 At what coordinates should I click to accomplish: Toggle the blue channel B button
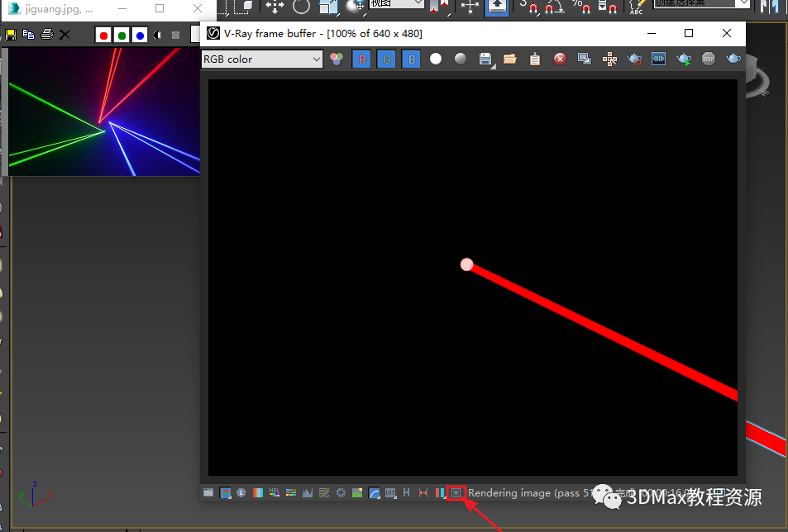click(x=411, y=59)
